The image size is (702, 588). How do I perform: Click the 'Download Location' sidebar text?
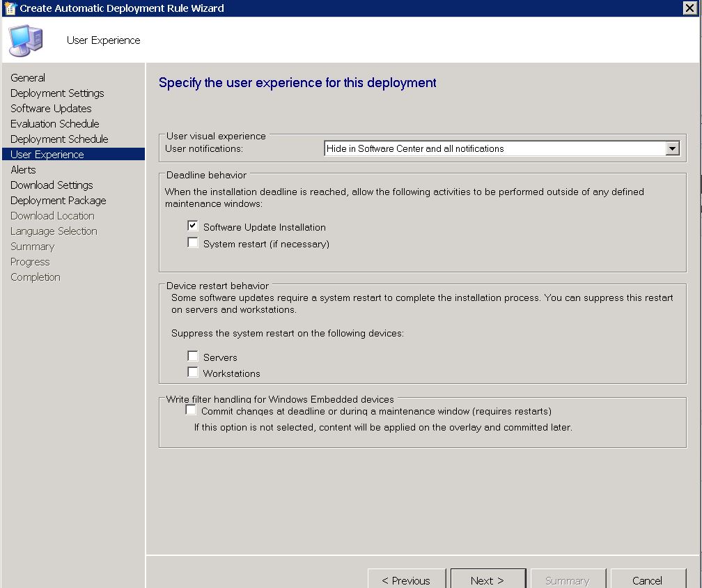[x=52, y=216]
